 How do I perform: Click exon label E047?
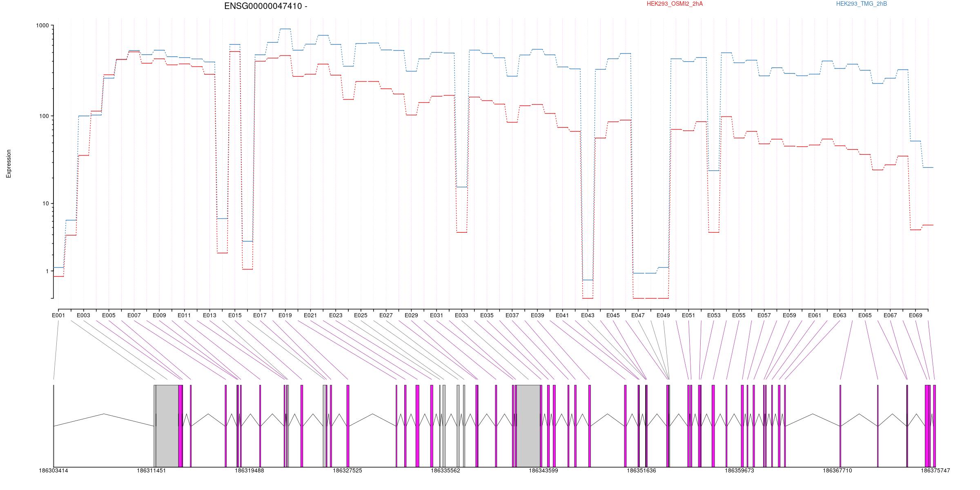click(x=638, y=315)
